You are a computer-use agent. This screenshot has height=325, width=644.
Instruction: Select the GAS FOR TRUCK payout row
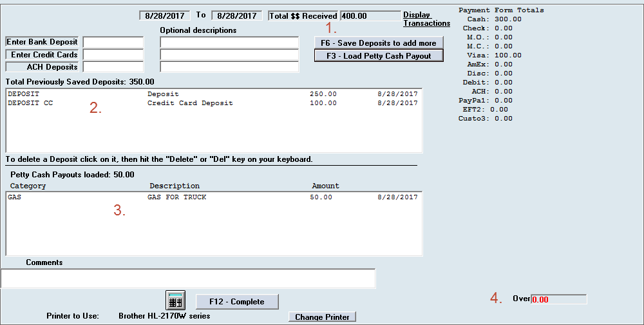click(213, 197)
